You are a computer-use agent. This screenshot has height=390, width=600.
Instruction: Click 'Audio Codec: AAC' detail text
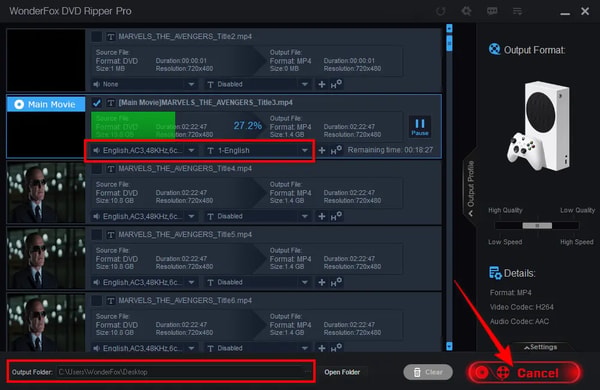pyautogui.click(x=519, y=321)
